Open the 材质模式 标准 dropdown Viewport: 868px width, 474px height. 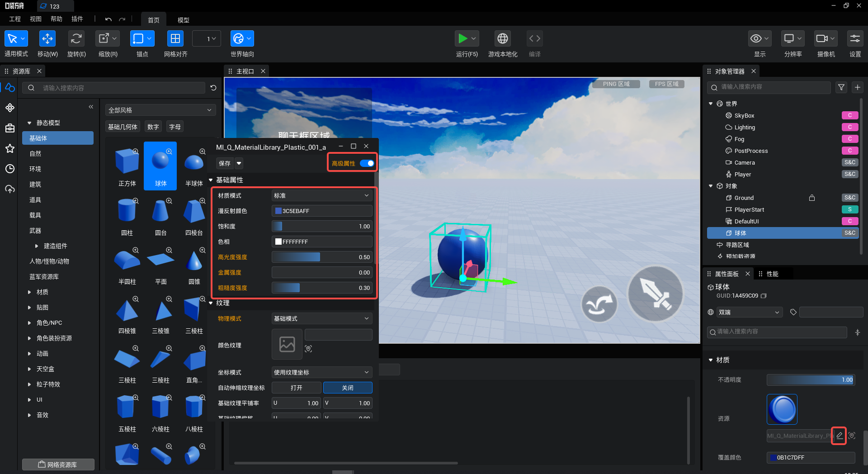pyautogui.click(x=322, y=195)
